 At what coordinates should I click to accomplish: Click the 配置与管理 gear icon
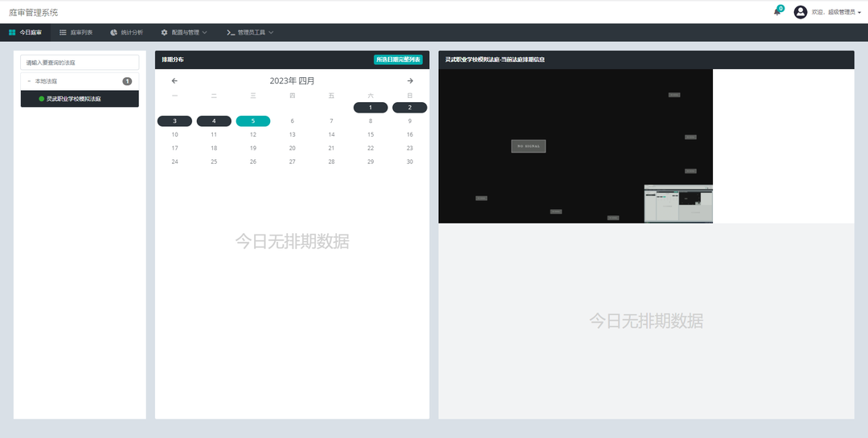[x=164, y=32]
